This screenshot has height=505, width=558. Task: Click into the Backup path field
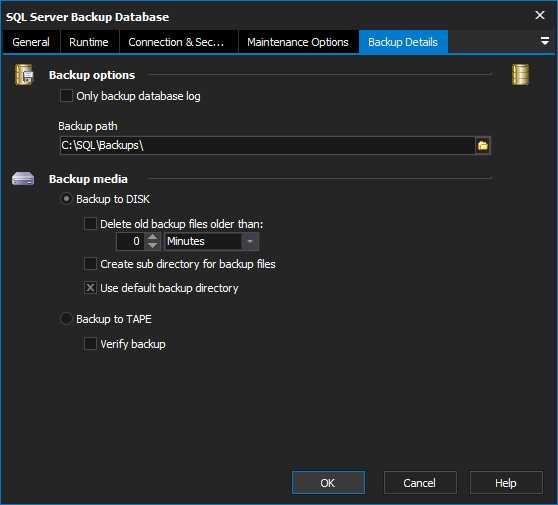pyautogui.click(x=268, y=145)
